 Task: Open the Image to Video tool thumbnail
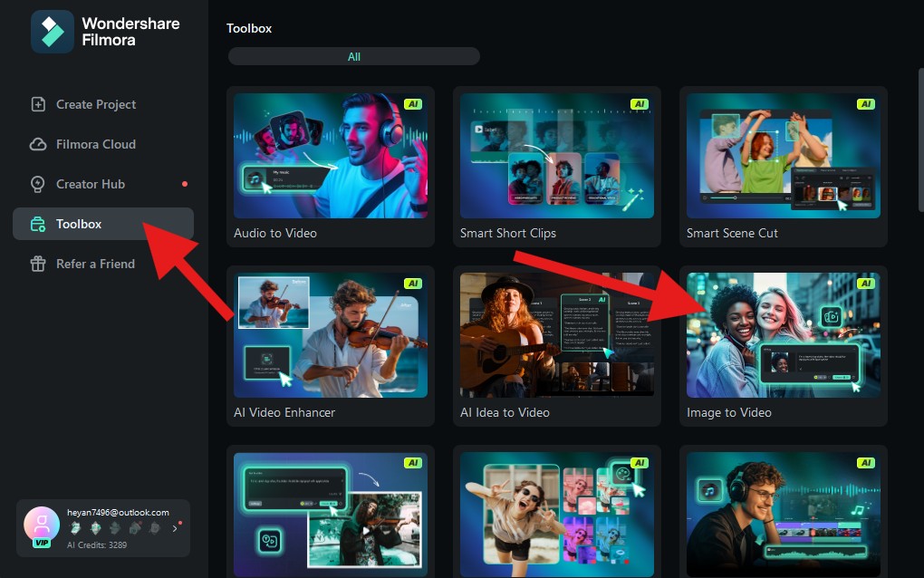784,334
